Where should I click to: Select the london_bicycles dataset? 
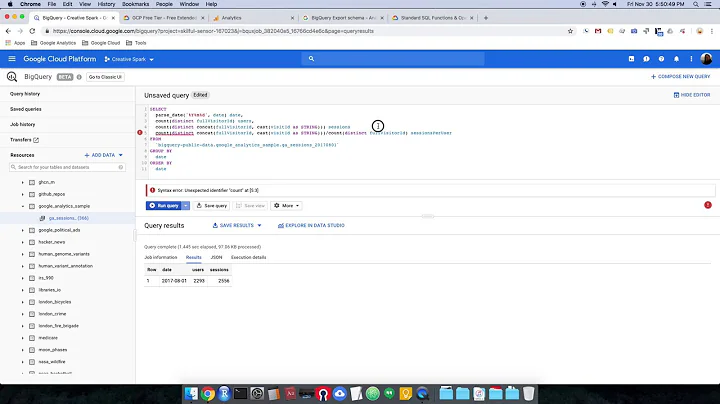[x=55, y=302]
